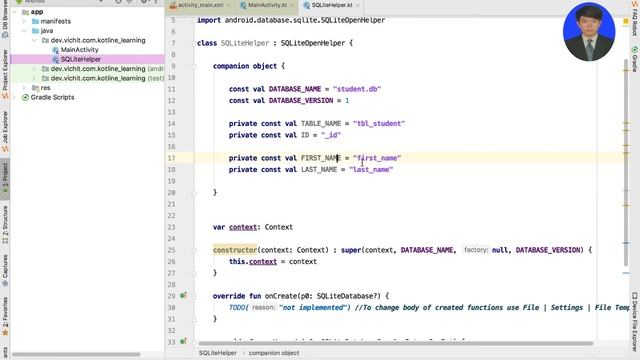The height and width of the screenshot is (360, 640).
Task: Open the Device File Explorer panel
Action: pos(635,321)
